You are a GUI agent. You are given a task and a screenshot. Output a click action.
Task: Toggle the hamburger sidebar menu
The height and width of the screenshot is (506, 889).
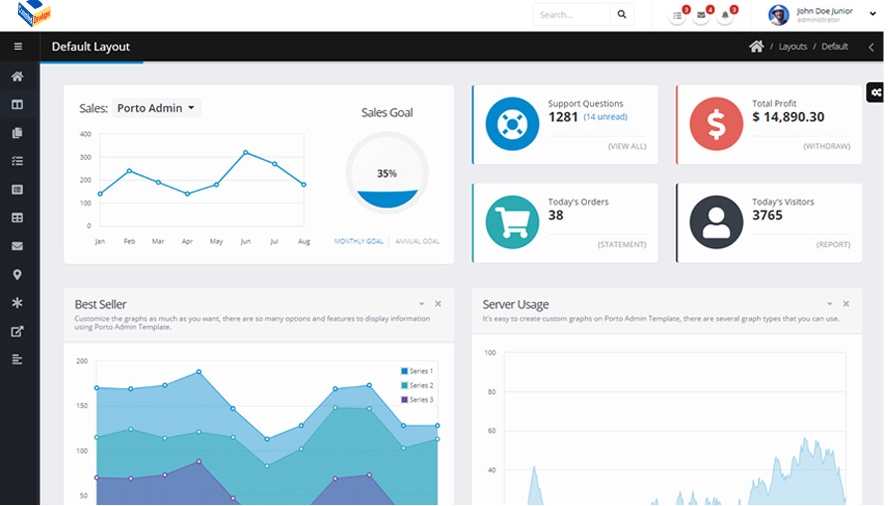click(x=17, y=46)
